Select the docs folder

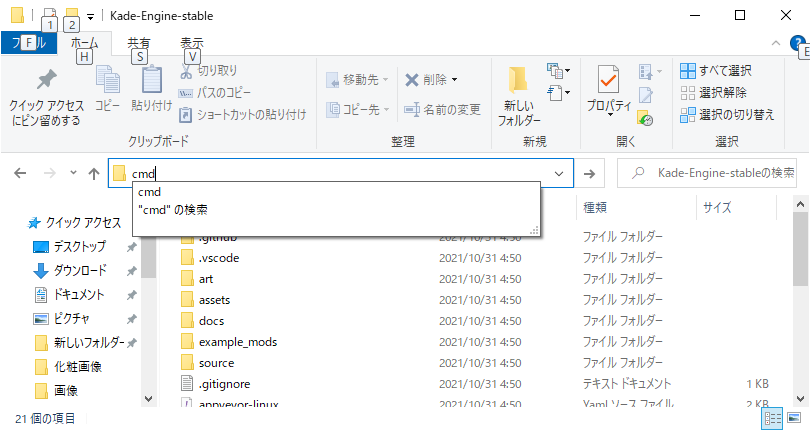click(211, 321)
